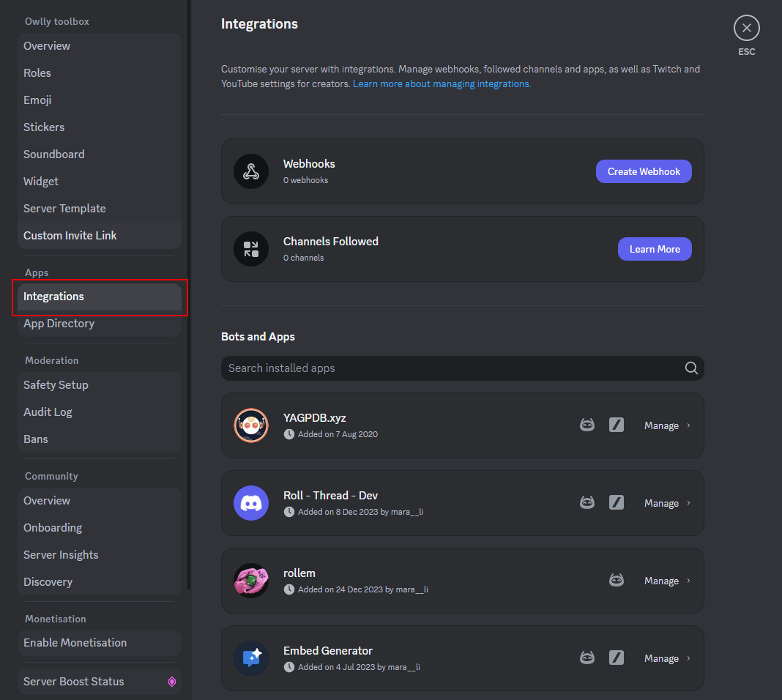782x700 pixels.
Task: Click the Embed Generator app avatar
Action: point(251,658)
